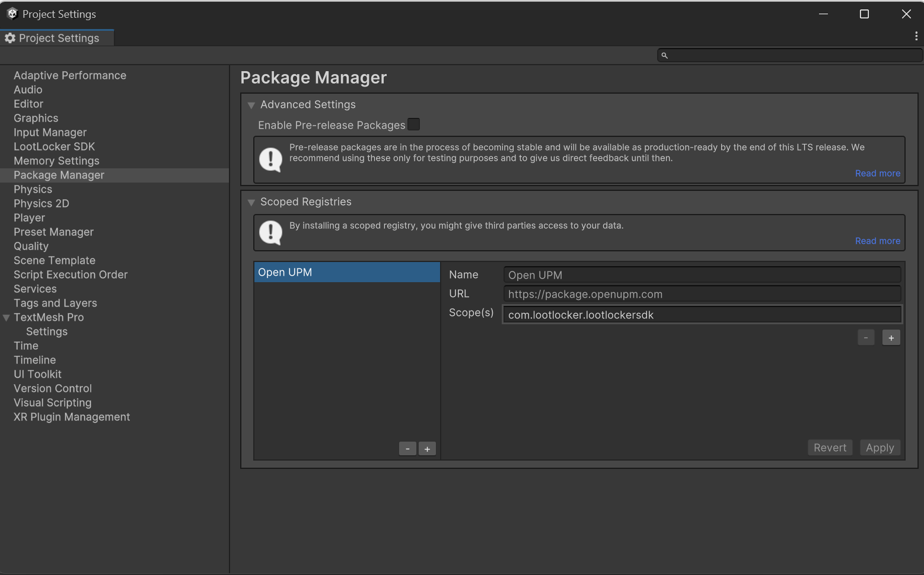924x575 pixels.
Task: Click the plus icon to add scoped registry
Action: tap(427, 449)
